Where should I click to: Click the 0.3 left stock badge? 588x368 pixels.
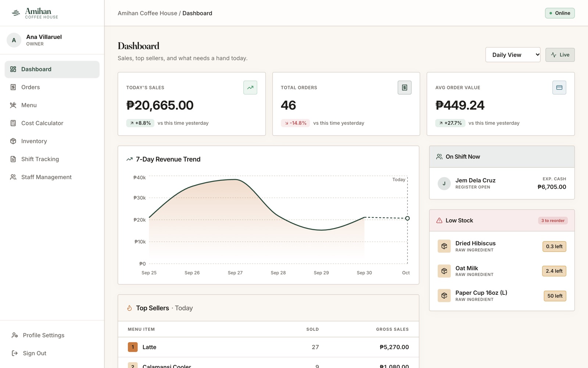tap(554, 247)
